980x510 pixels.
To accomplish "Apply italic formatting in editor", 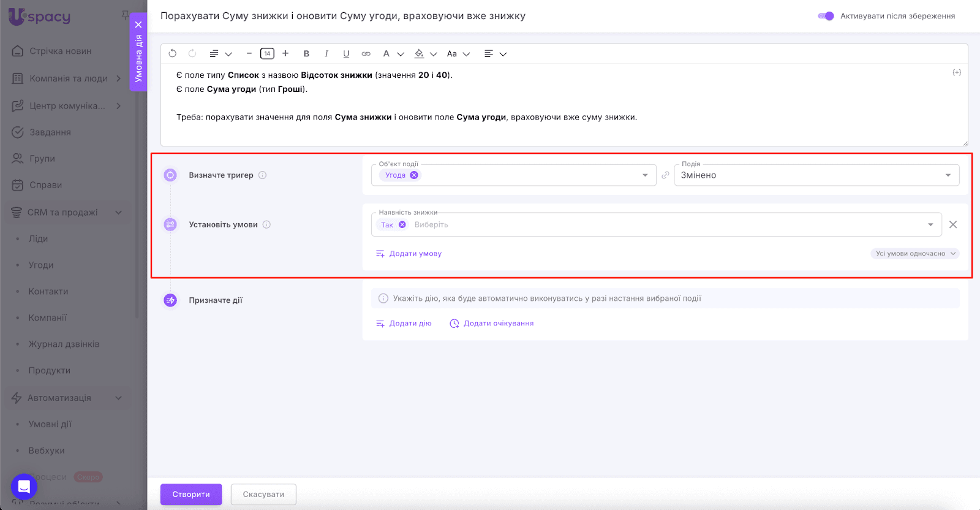I will (326, 54).
